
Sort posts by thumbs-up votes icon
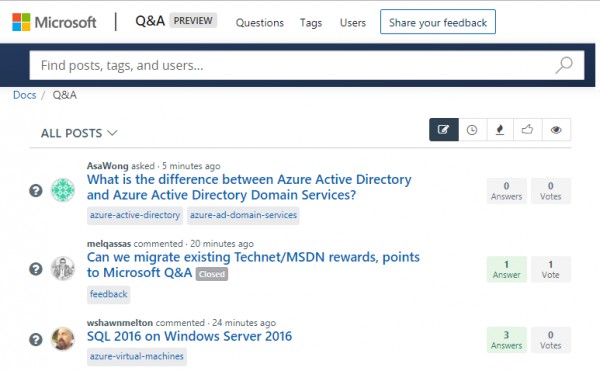(x=527, y=130)
